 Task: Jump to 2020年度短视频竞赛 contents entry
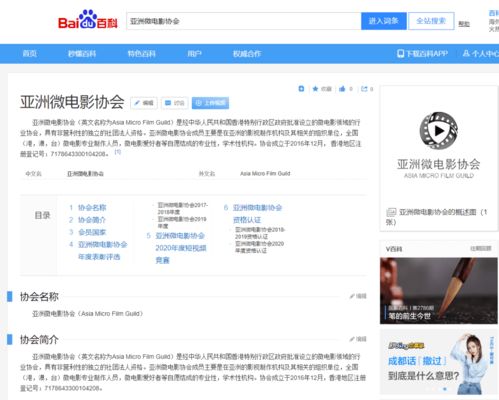click(180, 248)
